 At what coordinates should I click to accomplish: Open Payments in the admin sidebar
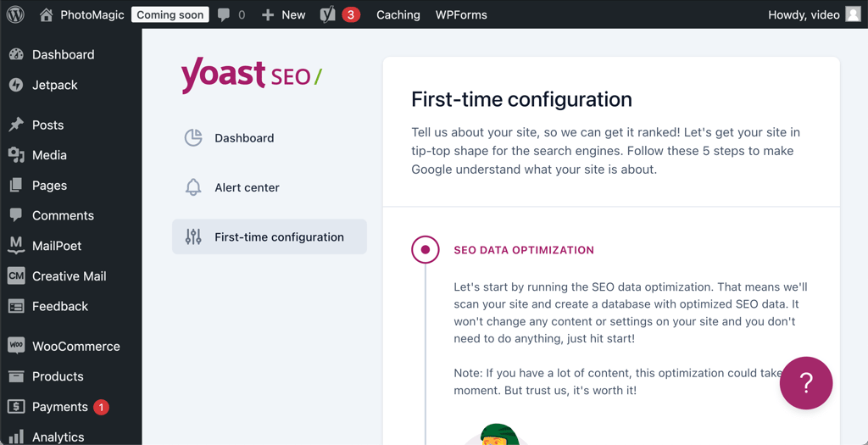(x=60, y=407)
